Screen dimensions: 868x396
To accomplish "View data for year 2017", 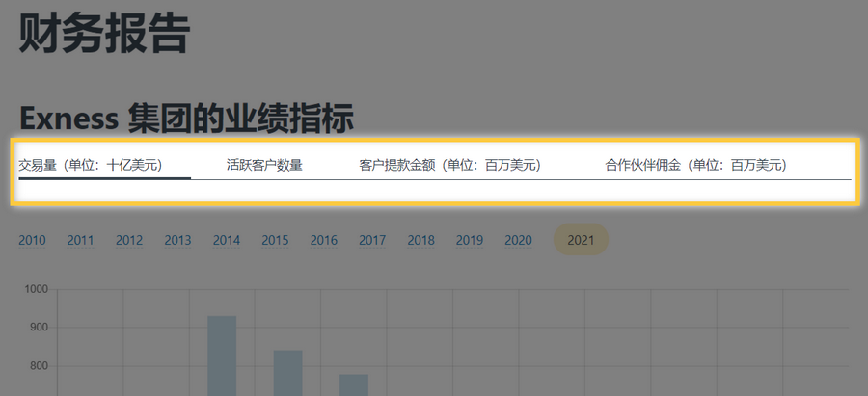I will pos(372,240).
